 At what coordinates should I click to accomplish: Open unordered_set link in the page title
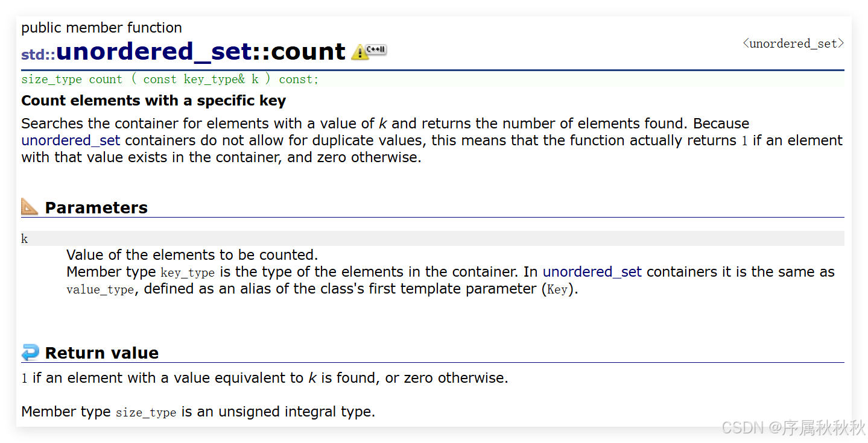154,52
